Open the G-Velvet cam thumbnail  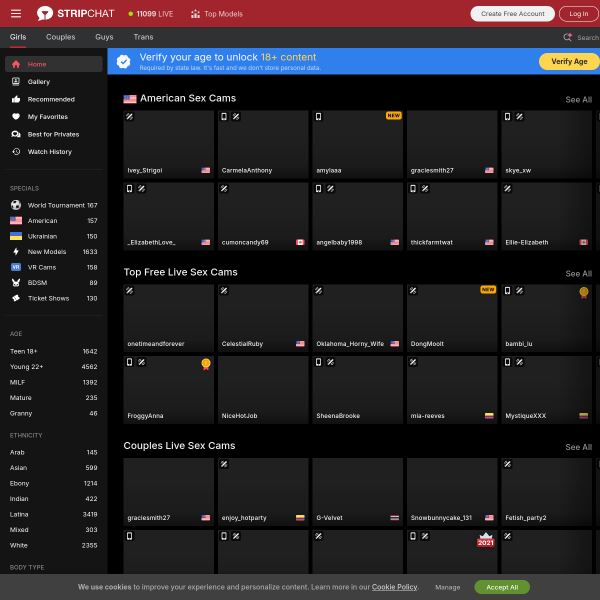[x=358, y=492]
